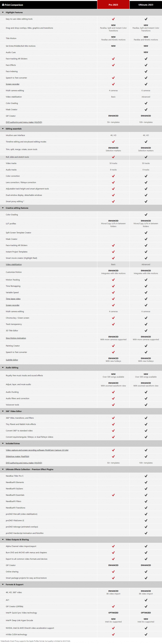Click black checkmark for Face Indexing row

[146, 71]
